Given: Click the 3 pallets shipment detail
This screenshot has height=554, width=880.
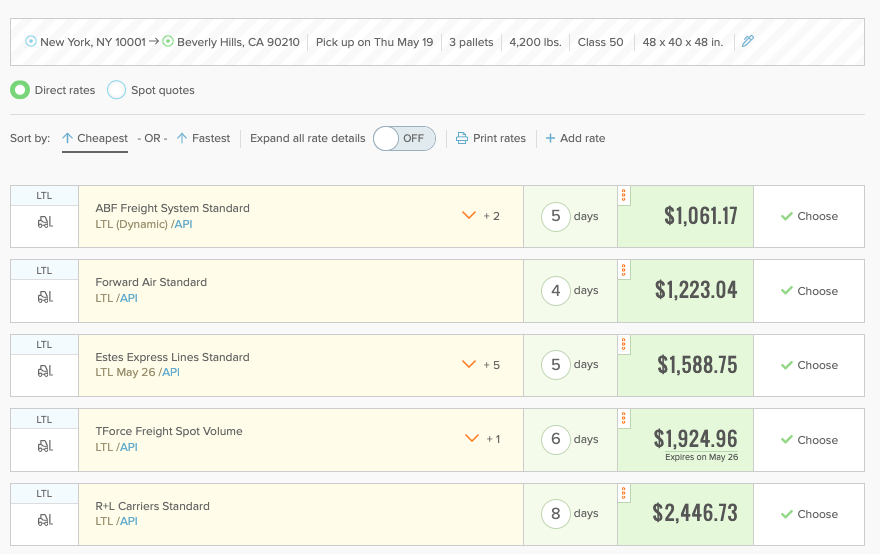Looking at the screenshot, I should coord(471,42).
